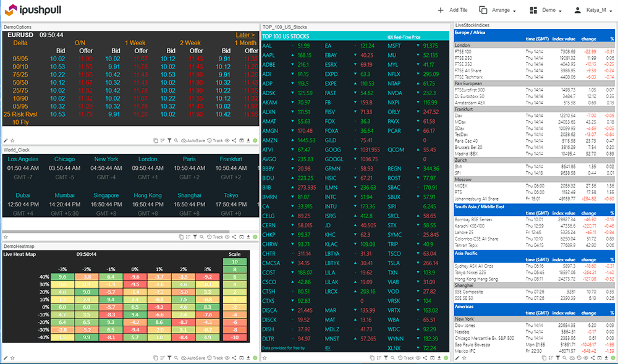Toggle Track in DemoHeatmap tile
The image size is (618, 364).
(x=215, y=358)
